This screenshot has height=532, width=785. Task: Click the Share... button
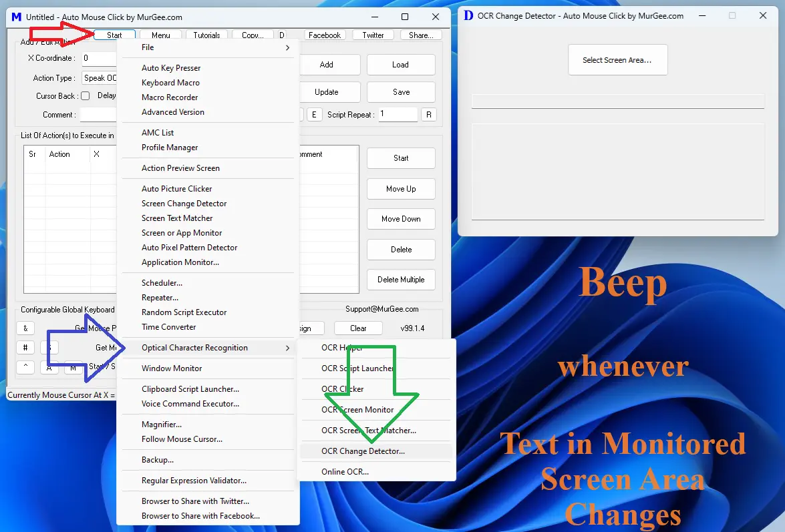click(x=421, y=35)
